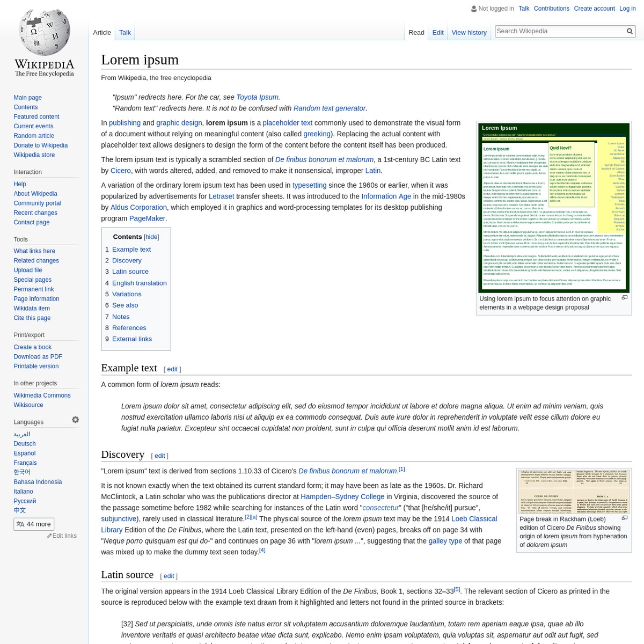Visit the Deutsch language version
The height and width of the screenshot is (644, 644).
[24, 444]
